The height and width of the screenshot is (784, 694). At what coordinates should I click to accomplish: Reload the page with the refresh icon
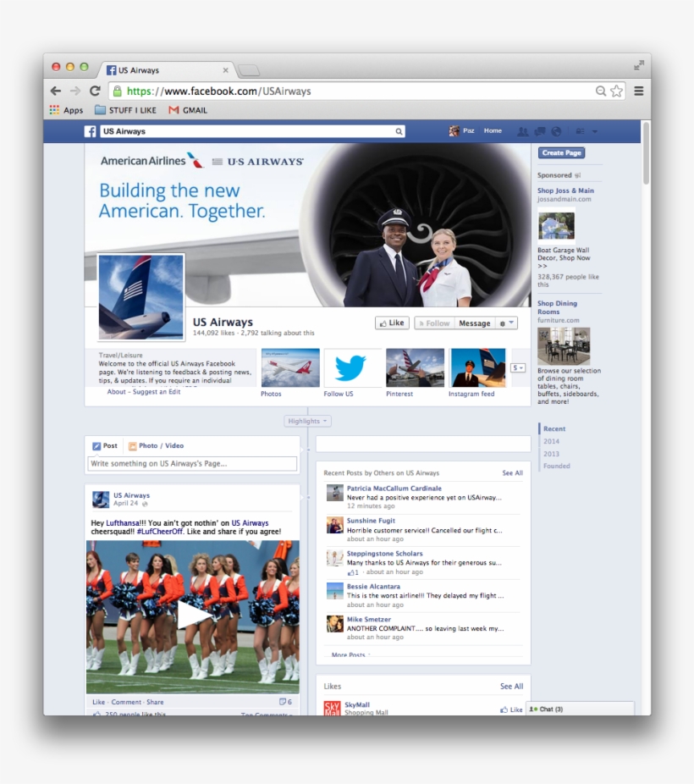click(94, 91)
